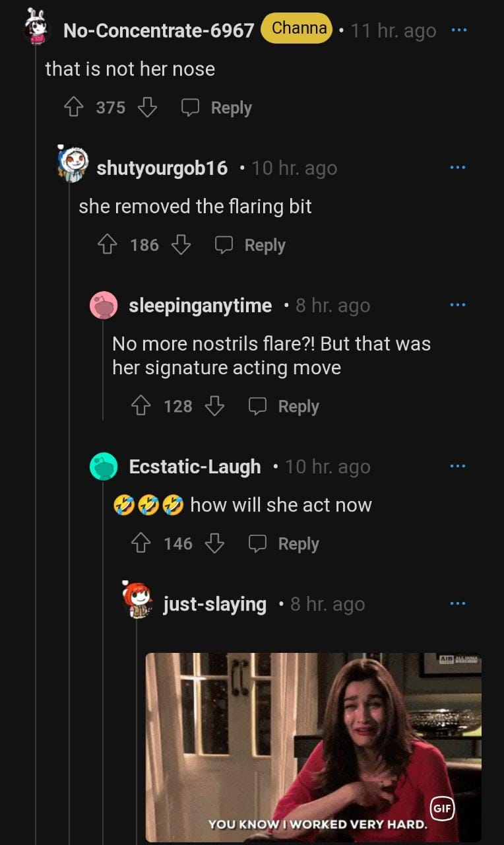
Task: Downvote the "that is not her nose" comment
Action: pyautogui.click(x=147, y=108)
